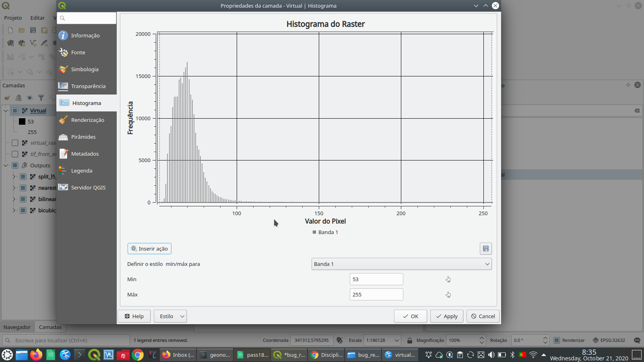644x362 pixels.
Task: Enable the virtual_ras layer visibility
Action: 15,142
